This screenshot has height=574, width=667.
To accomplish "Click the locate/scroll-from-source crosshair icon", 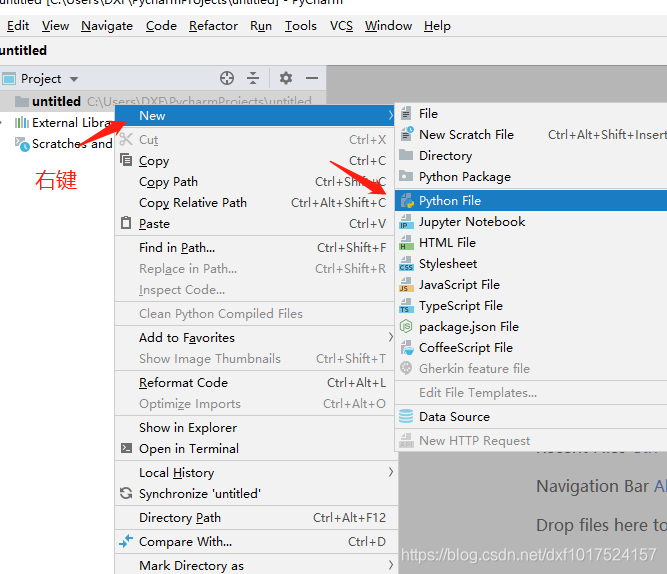I will point(227,78).
